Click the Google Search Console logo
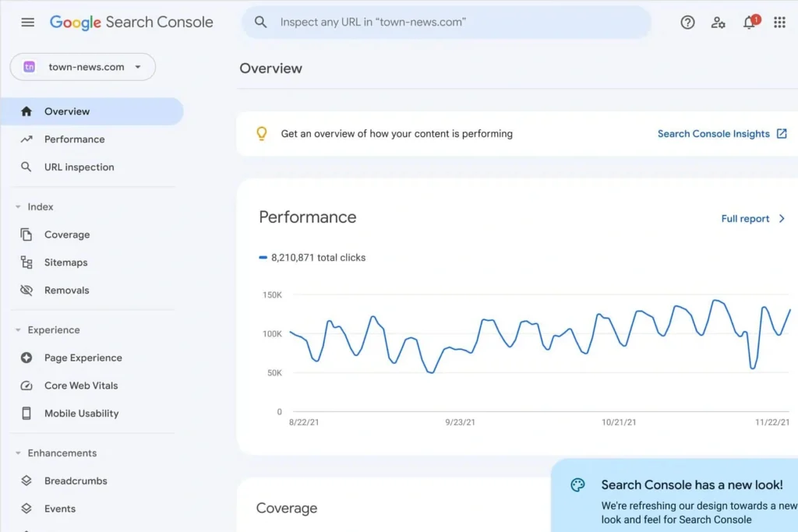The image size is (798, 532). point(131,23)
